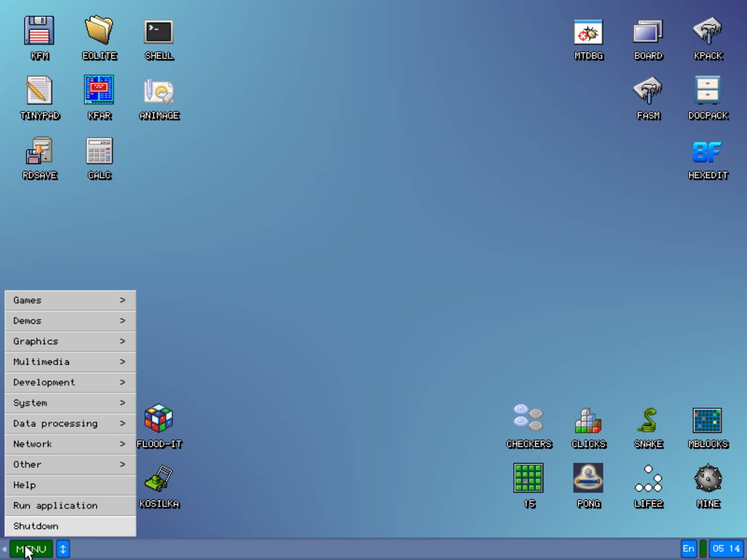The width and height of the screenshot is (747, 560).
Task: Click the taskbar clock display
Action: pyautogui.click(x=726, y=548)
